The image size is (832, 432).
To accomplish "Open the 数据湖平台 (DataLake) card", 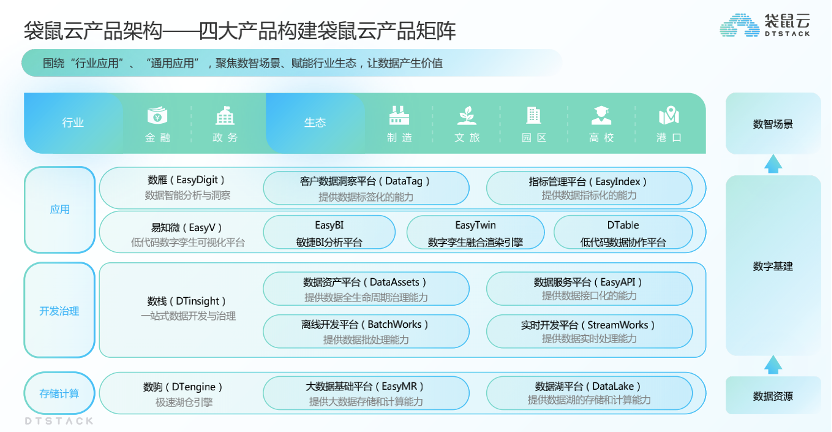I will tap(589, 393).
